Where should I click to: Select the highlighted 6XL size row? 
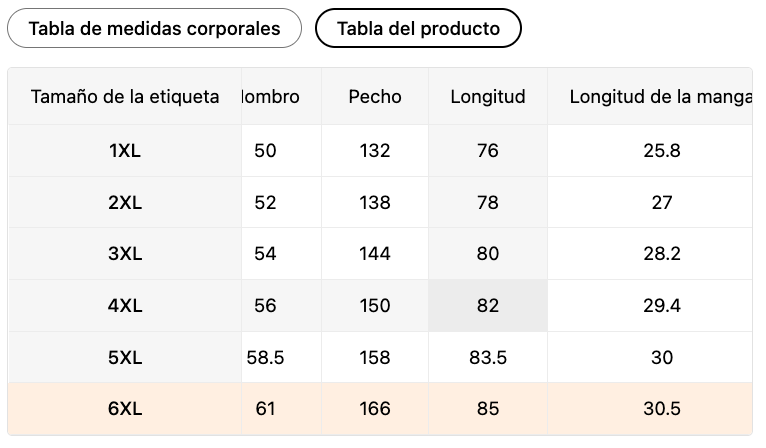click(380, 408)
